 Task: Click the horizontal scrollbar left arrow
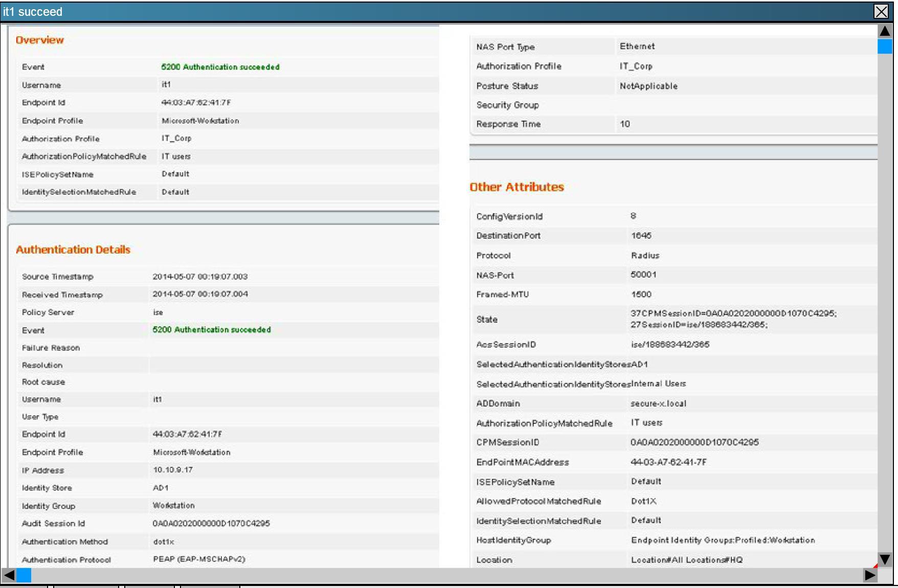tap(9, 575)
